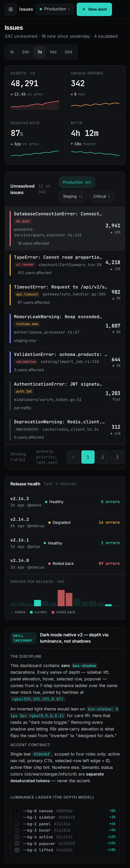
Task: Click the tallest rolled back bar in chart
Action: click(61, 598)
